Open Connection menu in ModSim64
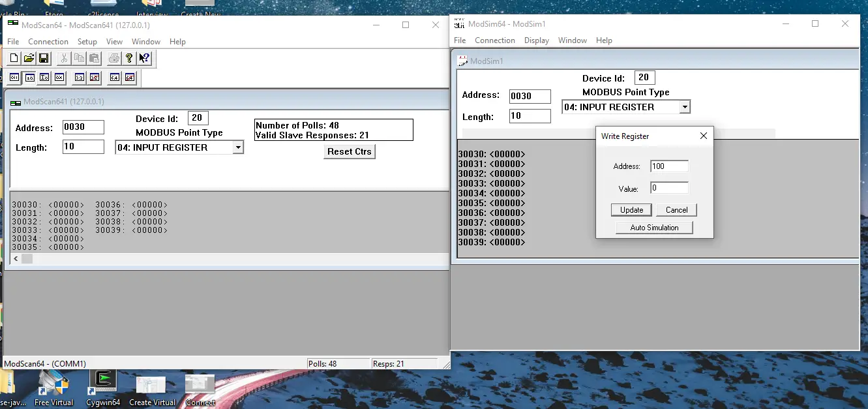868x409 pixels. point(495,40)
